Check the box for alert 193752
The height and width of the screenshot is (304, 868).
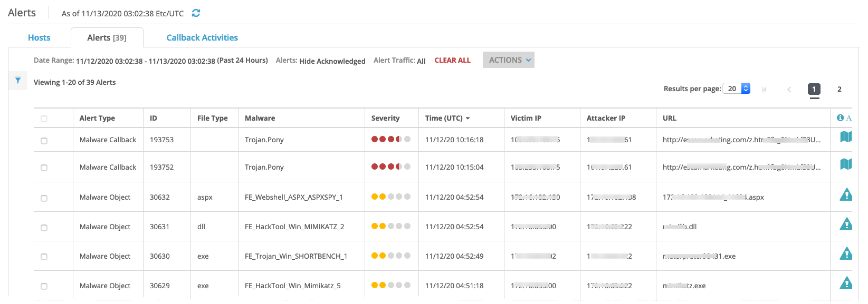44,168
